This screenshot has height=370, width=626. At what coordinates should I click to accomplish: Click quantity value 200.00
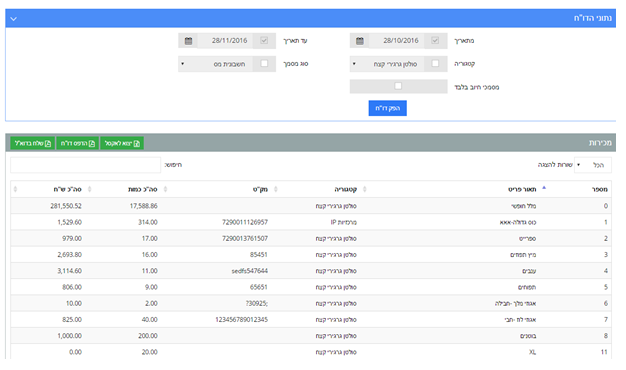tap(148, 336)
